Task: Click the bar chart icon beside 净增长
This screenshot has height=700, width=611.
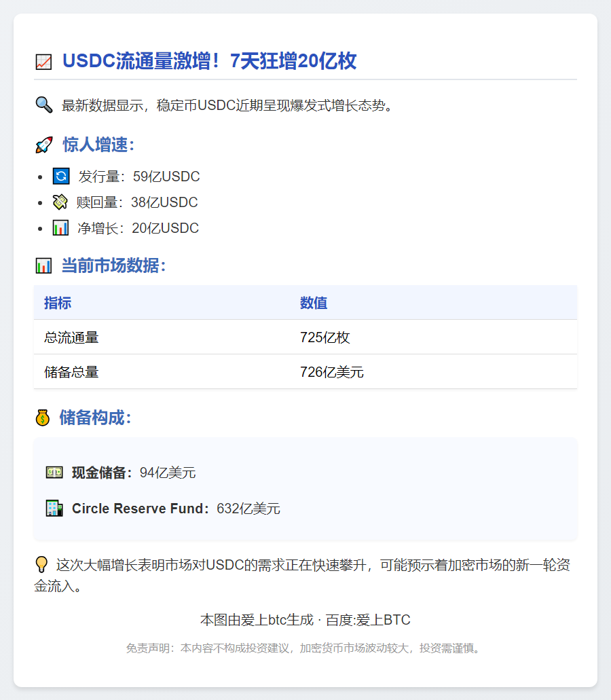Action: [60, 228]
